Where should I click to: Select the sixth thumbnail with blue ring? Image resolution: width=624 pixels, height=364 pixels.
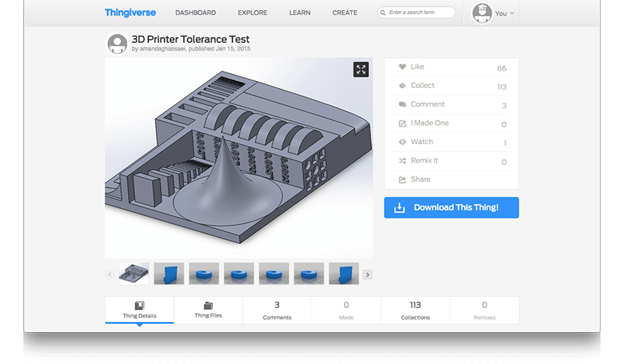pyautogui.click(x=309, y=274)
